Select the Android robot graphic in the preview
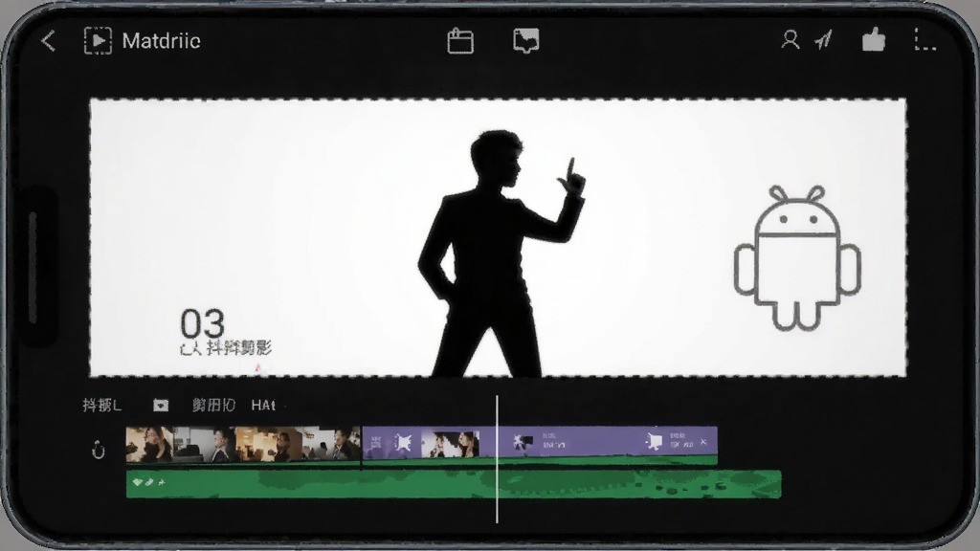 coord(797,257)
